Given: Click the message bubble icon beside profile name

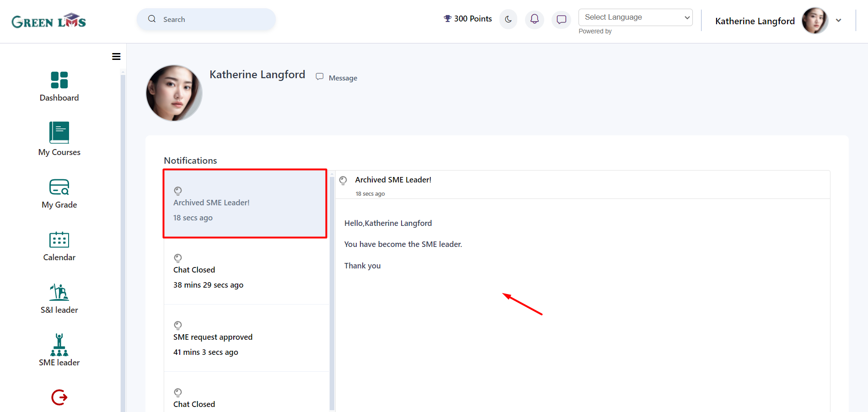Looking at the screenshot, I should click(320, 77).
